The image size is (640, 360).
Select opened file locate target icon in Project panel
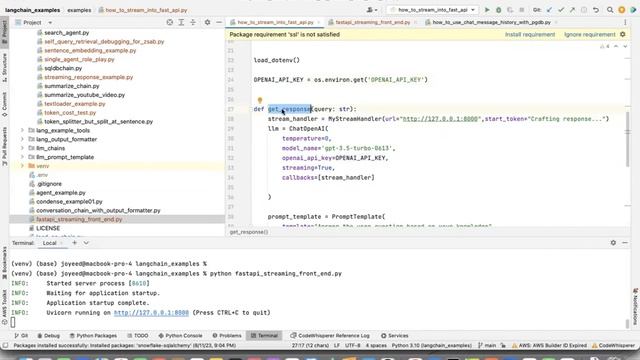(x=169, y=22)
